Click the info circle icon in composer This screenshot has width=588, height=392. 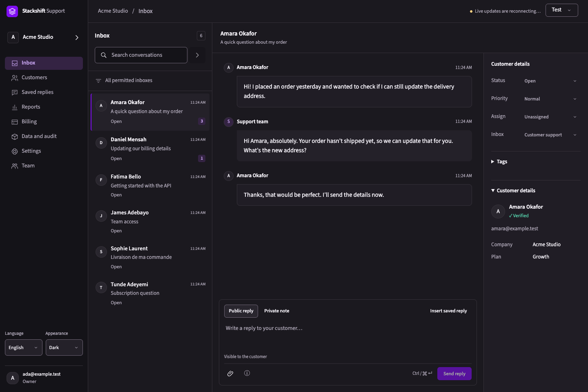(x=247, y=373)
